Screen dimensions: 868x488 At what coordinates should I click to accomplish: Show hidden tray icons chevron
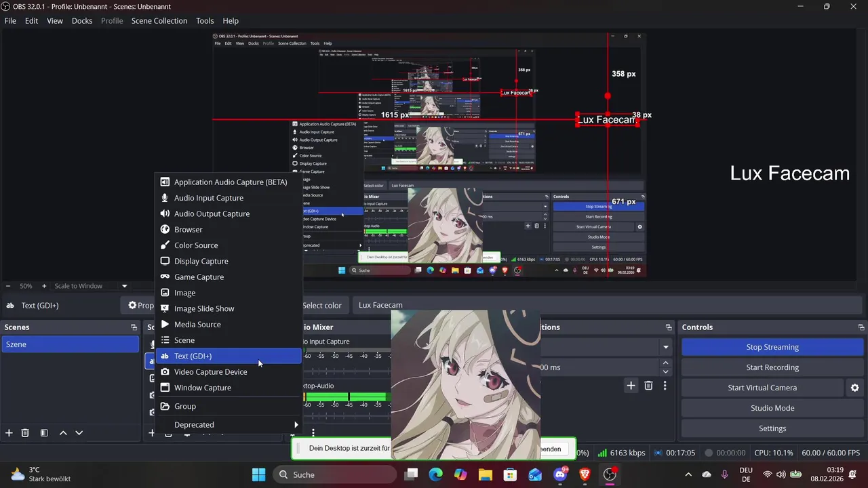click(688, 474)
